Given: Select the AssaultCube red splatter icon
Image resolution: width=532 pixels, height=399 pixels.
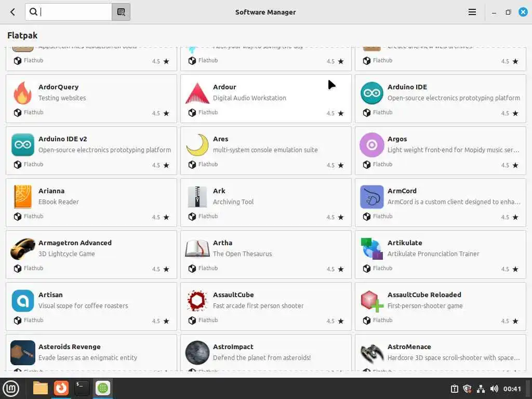Looking at the screenshot, I should pos(197,301).
